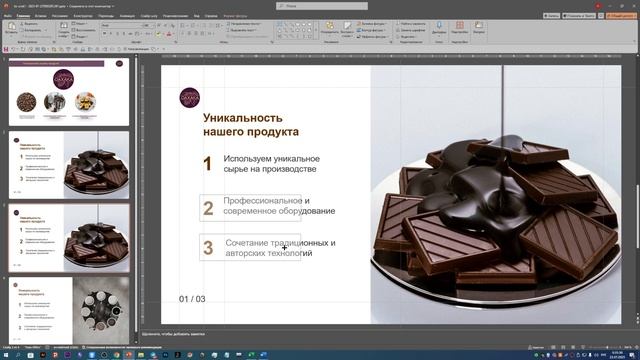The width and height of the screenshot is (640, 360).
Task: Click the New Slide icon
Action: pos(64,25)
